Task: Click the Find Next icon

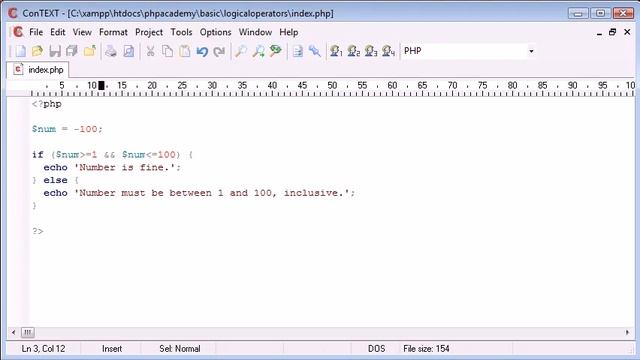Action: point(258,51)
